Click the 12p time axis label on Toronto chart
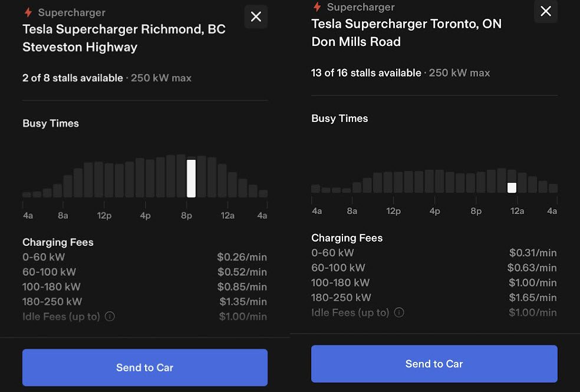This screenshot has width=580, height=392. 393,210
